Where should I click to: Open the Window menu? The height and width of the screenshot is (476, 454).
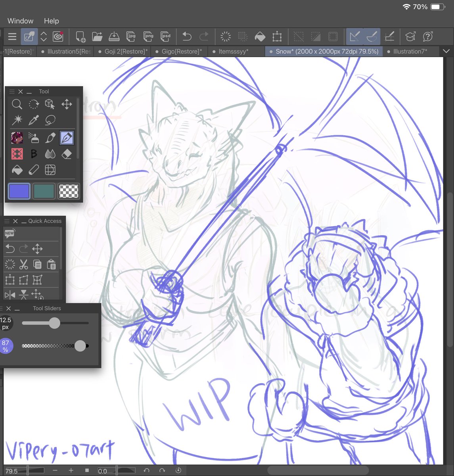(20, 21)
